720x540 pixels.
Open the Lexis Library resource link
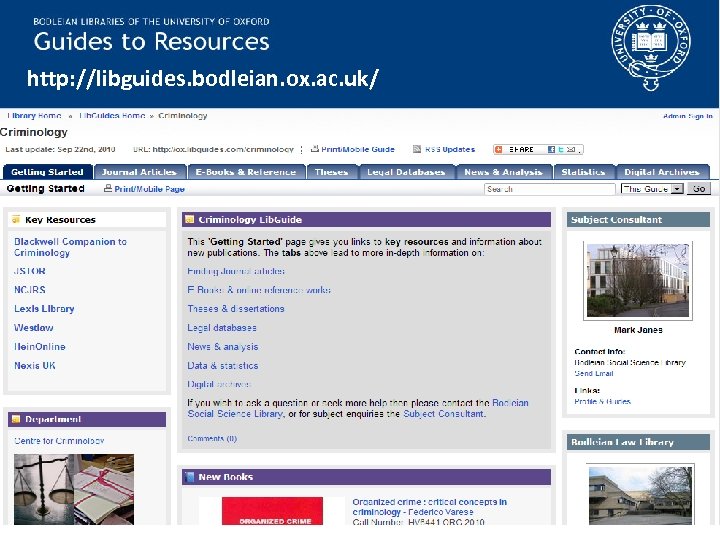[x=44, y=309]
